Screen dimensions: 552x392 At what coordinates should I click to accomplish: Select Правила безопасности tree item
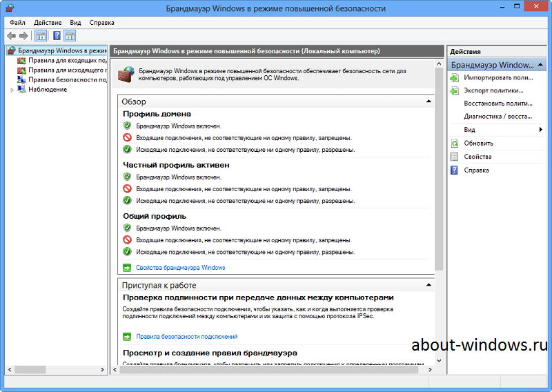68,79
